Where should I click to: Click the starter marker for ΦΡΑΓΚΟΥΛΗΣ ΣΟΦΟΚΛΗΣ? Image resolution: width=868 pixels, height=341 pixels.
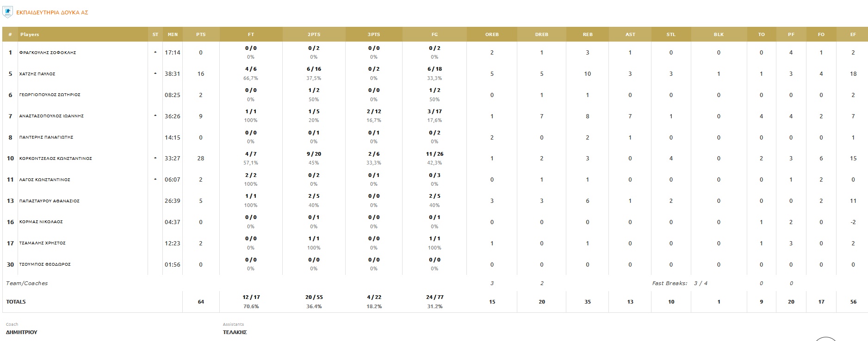155,53
